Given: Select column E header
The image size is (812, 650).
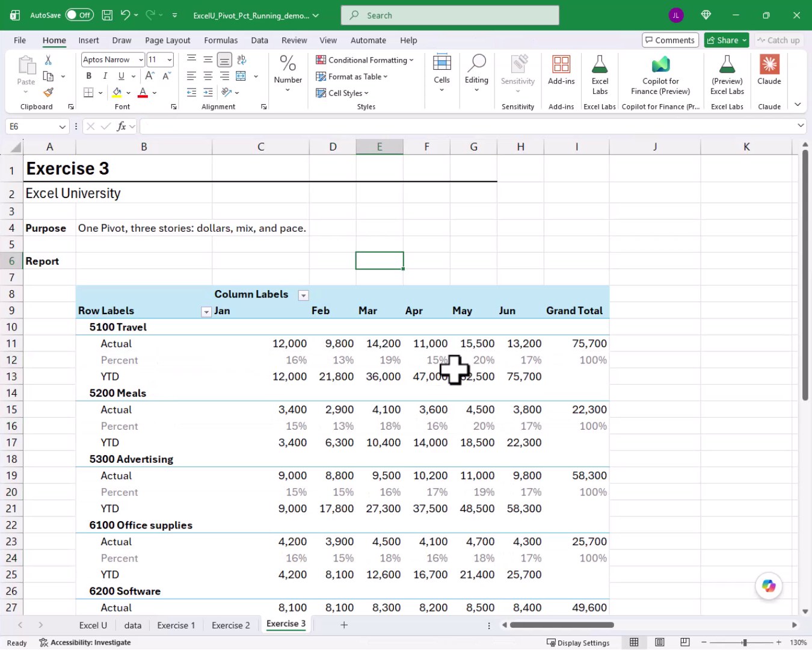Looking at the screenshot, I should click(x=380, y=147).
